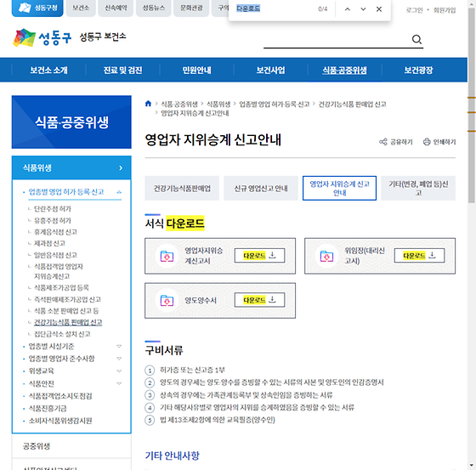Click folder icon for 위임장(대리신고서)
Viewport: 476px width, 470px height.
coord(326,256)
